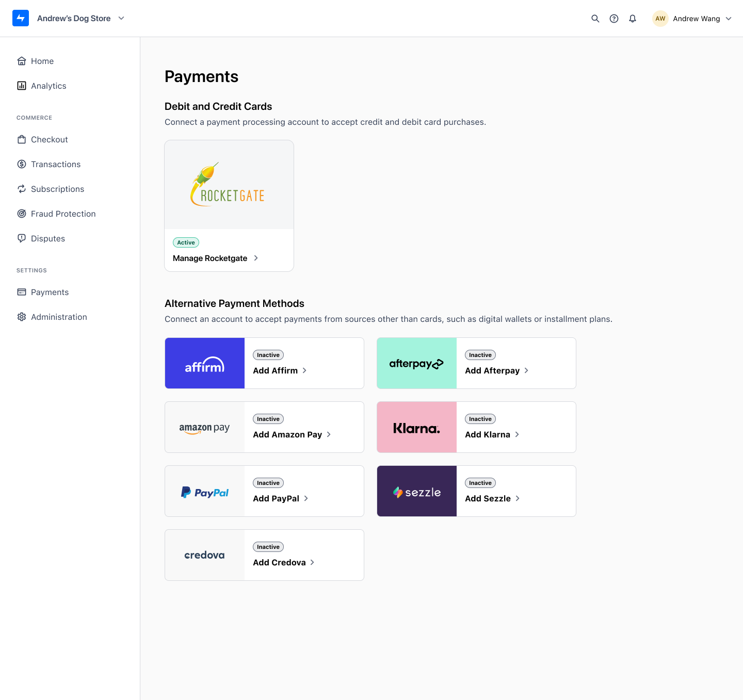Click the blue lightning bolt app logo
This screenshot has width=743, height=700.
21,18
